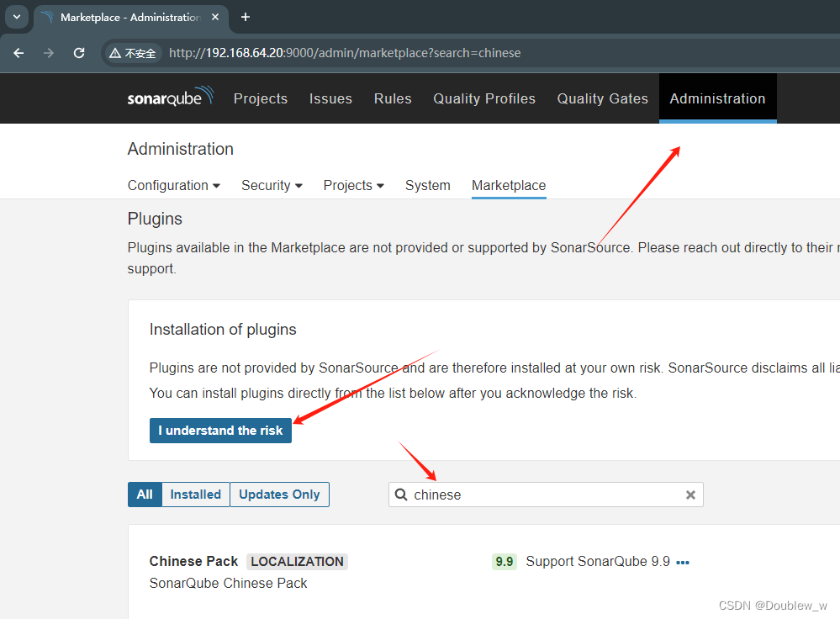This screenshot has width=840, height=619.
Task: Expand the Projects administration dropdown
Action: pyautogui.click(x=353, y=185)
